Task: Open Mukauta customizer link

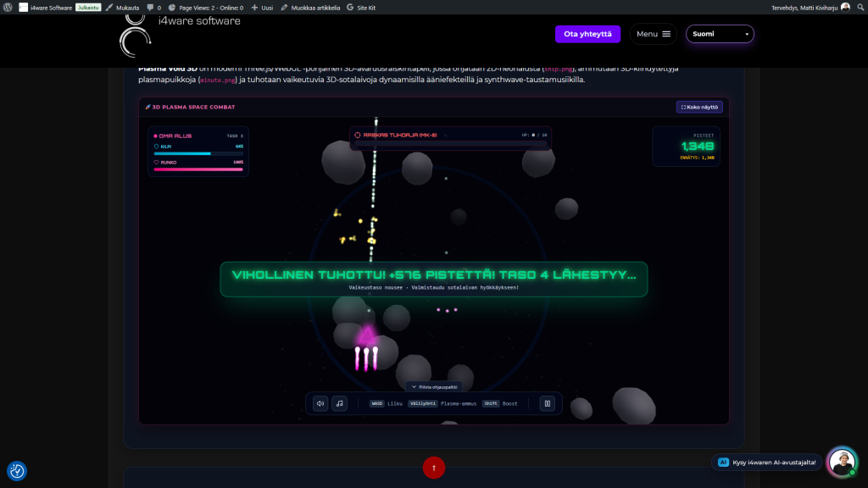Action: (122, 8)
